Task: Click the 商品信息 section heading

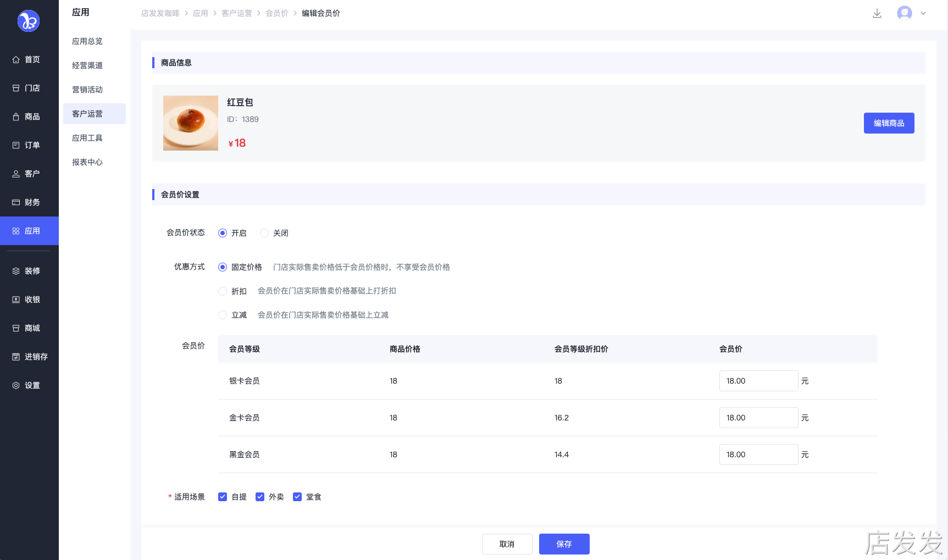Action: click(x=176, y=63)
